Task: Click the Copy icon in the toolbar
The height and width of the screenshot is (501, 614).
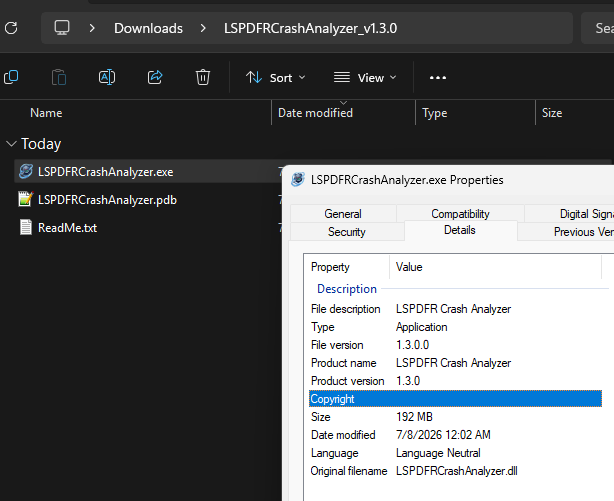Action: tap(11, 77)
